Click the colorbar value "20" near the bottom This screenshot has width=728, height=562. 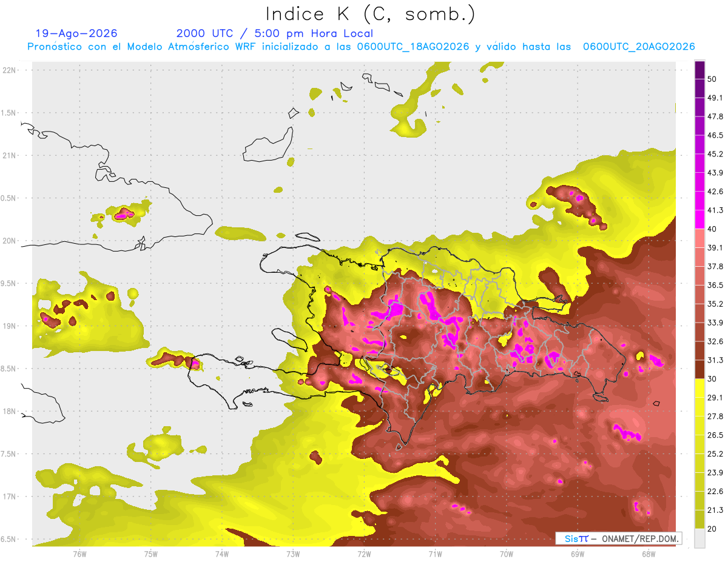712,529
